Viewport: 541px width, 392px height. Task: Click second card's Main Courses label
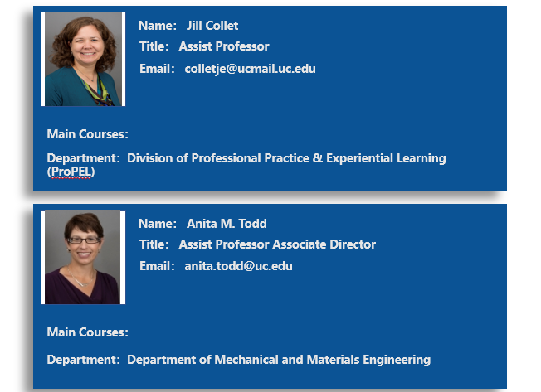[88, 332]
